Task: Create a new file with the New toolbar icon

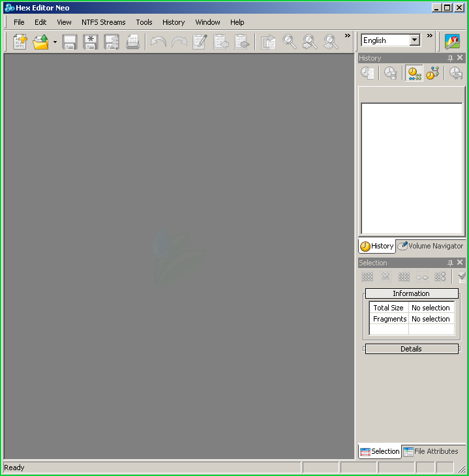Action: click(x=20, y=42)
